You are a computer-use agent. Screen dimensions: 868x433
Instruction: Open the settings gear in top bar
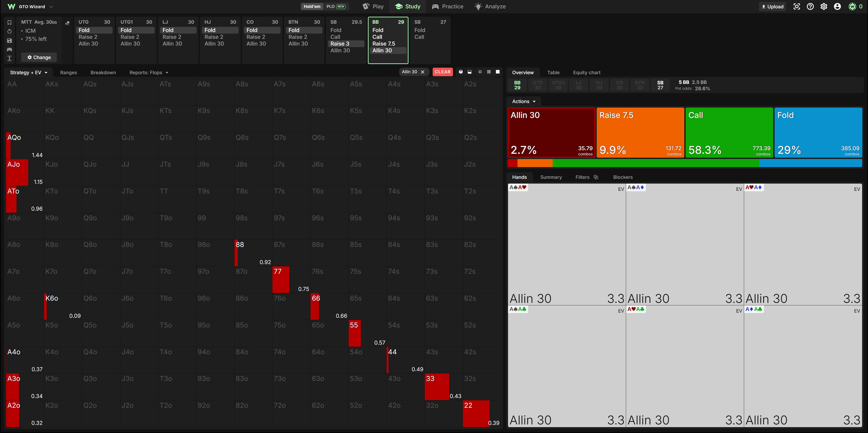824,6
